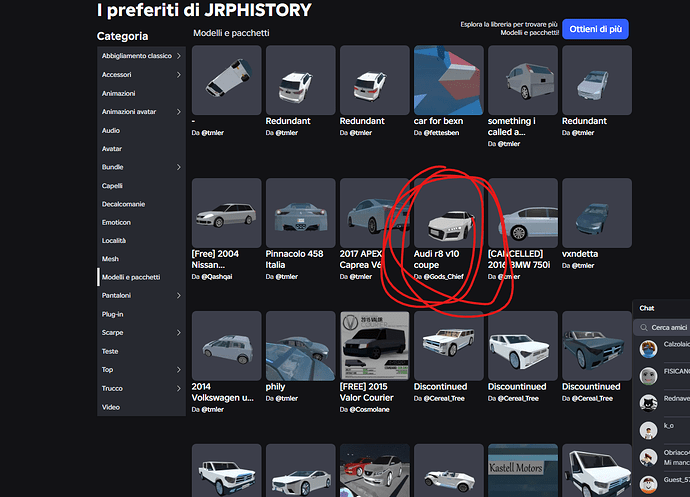Open chat with FISICANO friend avatar
Screen dimensions: 690x497
(648, 376)
